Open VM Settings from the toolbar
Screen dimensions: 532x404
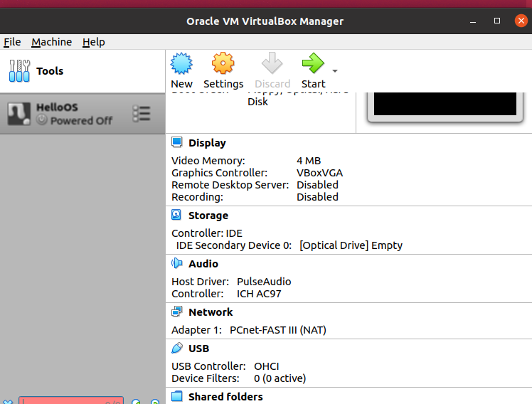tap(223, 65)
